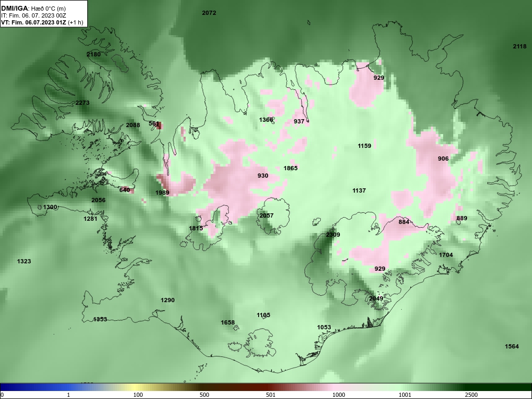Viewport: 532px width, 399px height.
Task: Click the 2273 height value
Action: [x=82, y=103]
